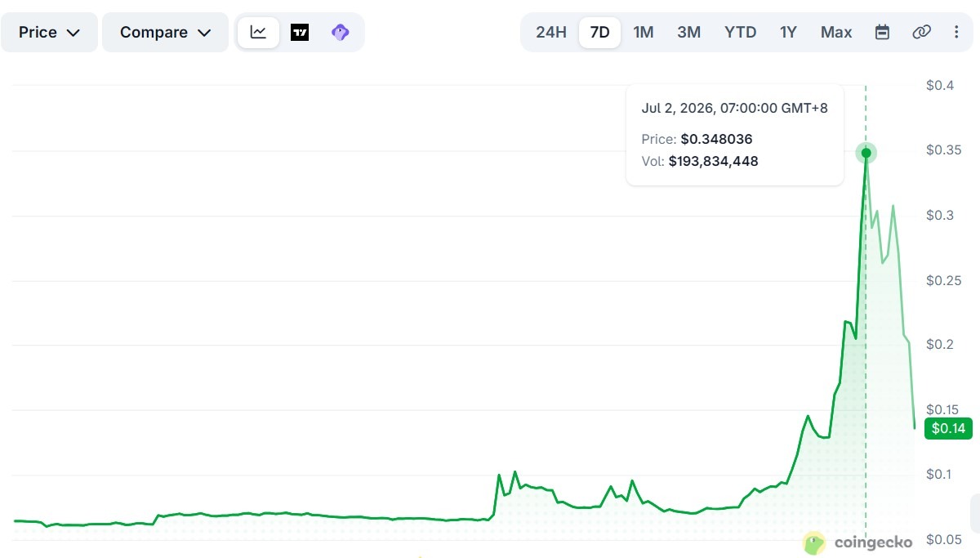Image resolution: width=980 pixels, height=558 pixels.
Task: Open the calendar date range picker
Action: [882, 33]
